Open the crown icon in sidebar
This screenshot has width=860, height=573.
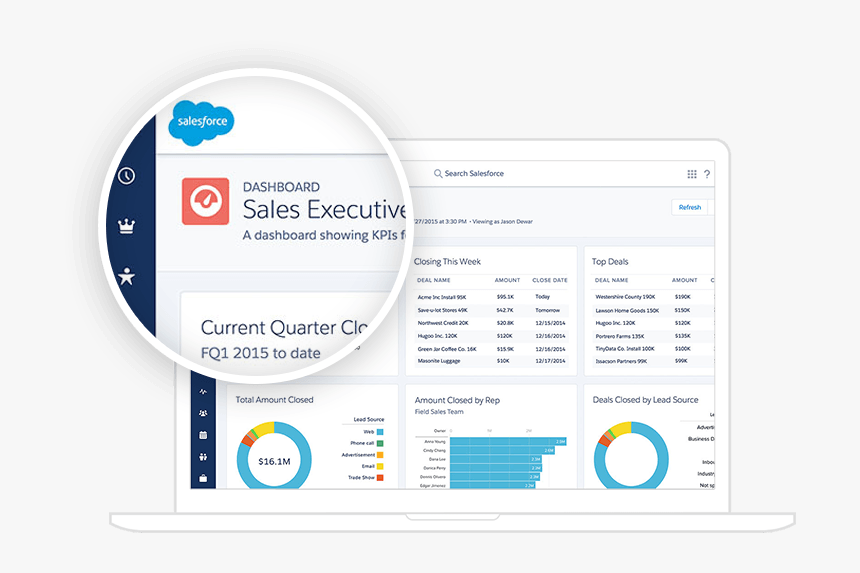click(x=127, y=225)
